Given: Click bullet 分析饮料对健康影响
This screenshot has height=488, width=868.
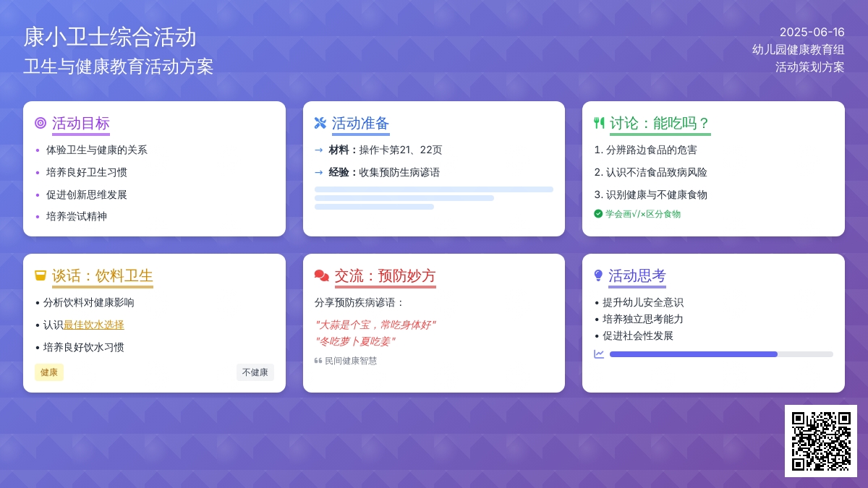Looking at the screenshot, I should [89, 302].
